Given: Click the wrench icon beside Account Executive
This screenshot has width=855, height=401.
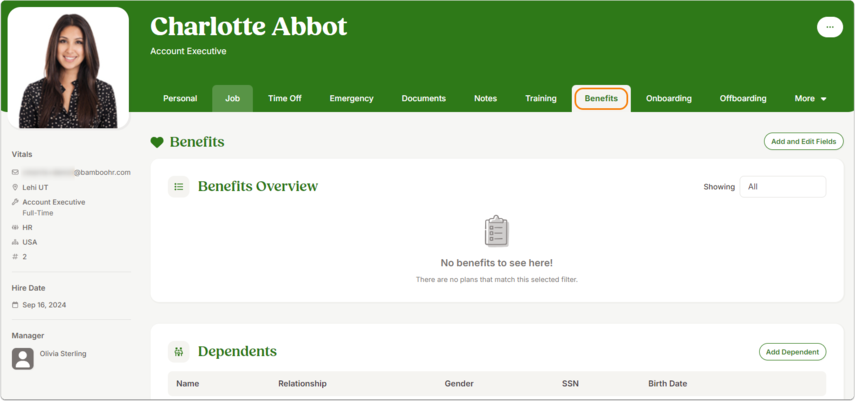Looking at the screenshot, I should coord(15,202).
